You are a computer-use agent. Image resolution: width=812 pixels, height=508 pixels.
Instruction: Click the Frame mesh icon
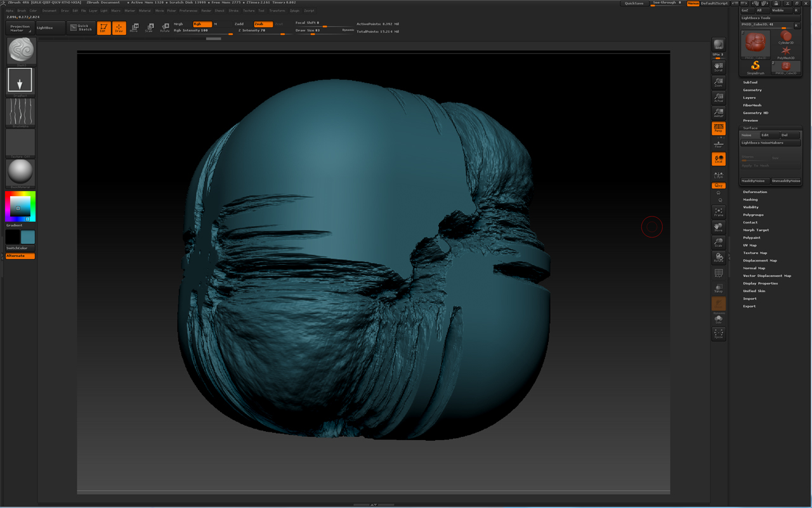(718, 212)
